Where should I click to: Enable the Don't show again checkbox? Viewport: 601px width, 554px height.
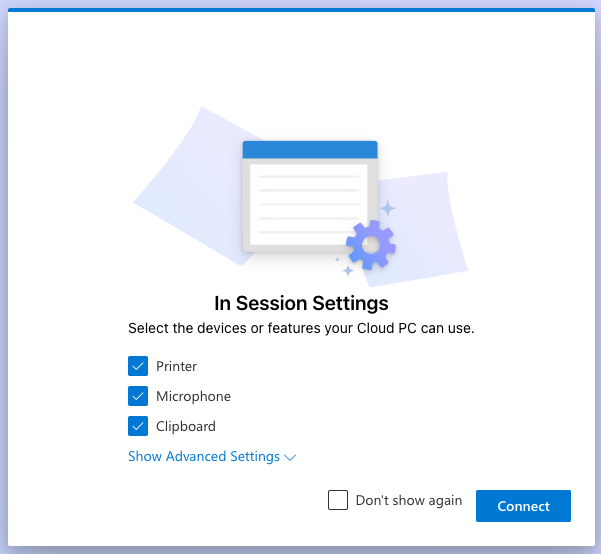point(338,500)
